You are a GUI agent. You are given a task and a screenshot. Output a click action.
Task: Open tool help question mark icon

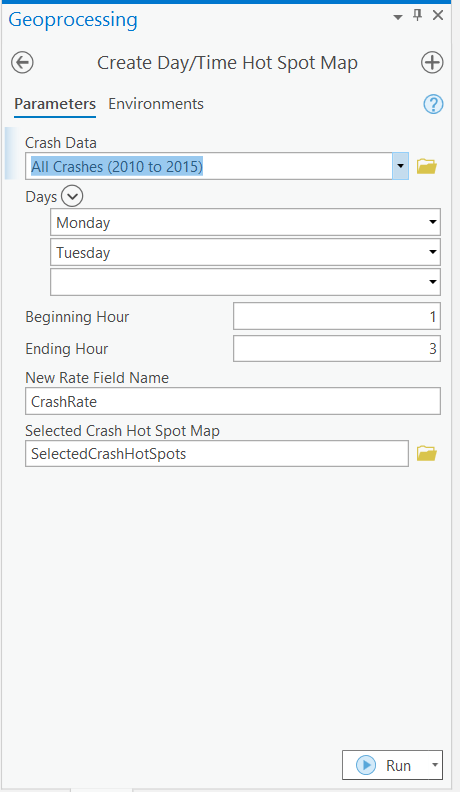click(x=433, y=105)
